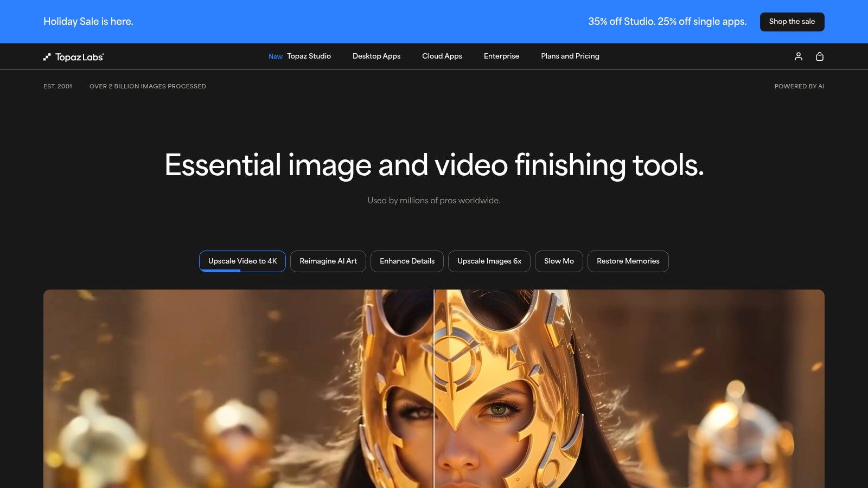Select the Enhance Details tab

click(407, 261)
